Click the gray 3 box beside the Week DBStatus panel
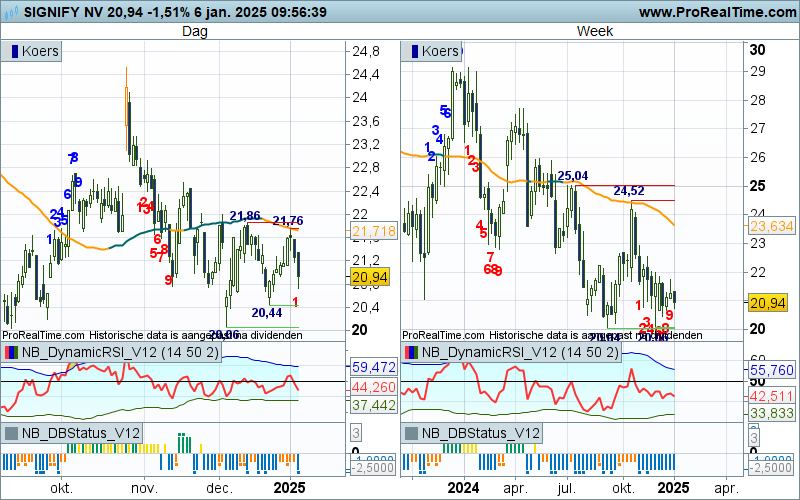800x500 pixels. (754, 438)
